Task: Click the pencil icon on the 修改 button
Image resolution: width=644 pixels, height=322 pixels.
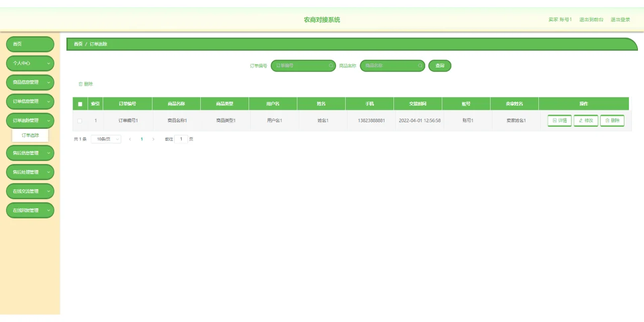Action: pyautogui.click(x=581, y=120)
